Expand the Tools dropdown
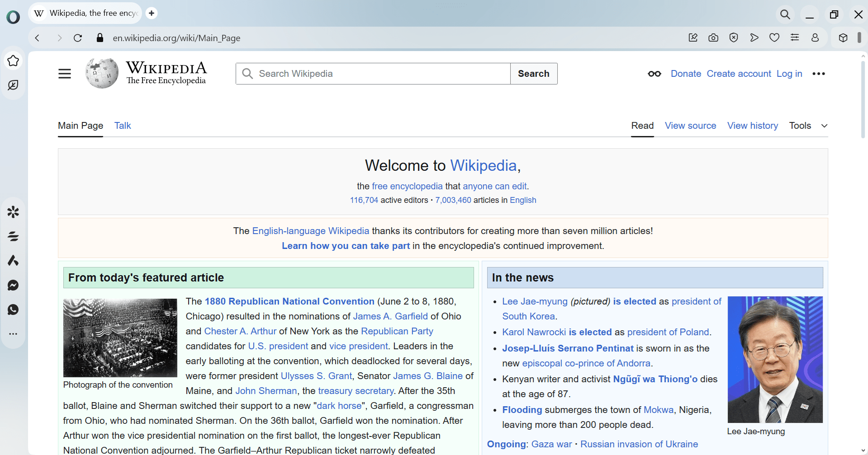The width and height of the screenshot is (868, 455). click(x=808, y=126)
